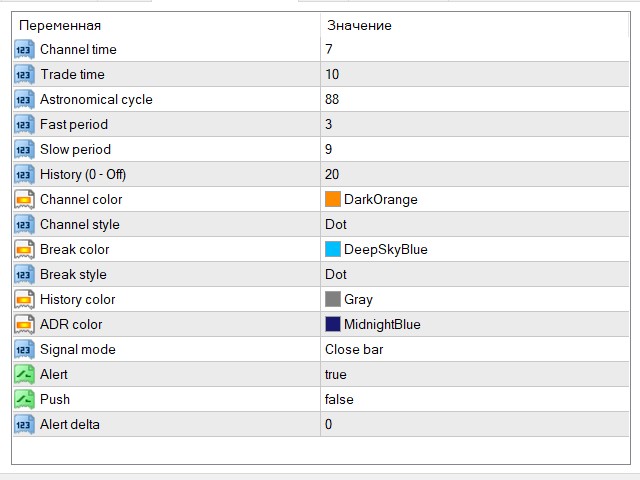Click the color-type icon beside Channel color
640x480 pixels.
point(24,199)
